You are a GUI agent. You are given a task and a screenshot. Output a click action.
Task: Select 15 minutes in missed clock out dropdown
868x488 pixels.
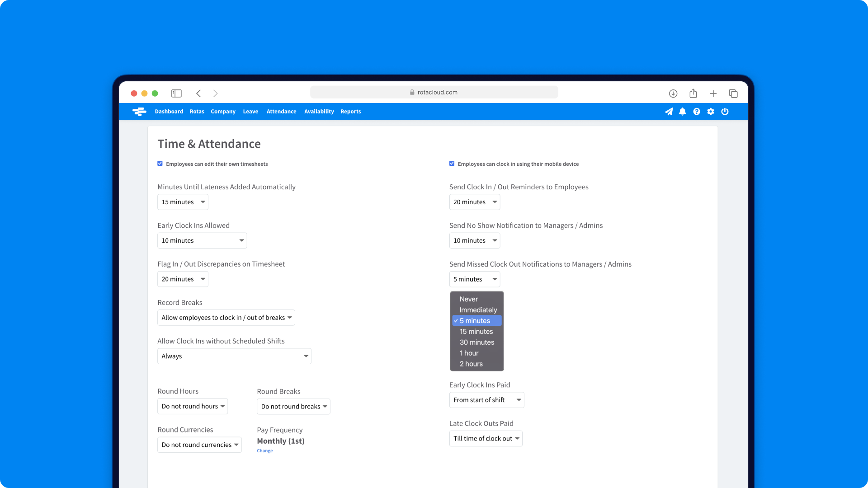[476, 331]
